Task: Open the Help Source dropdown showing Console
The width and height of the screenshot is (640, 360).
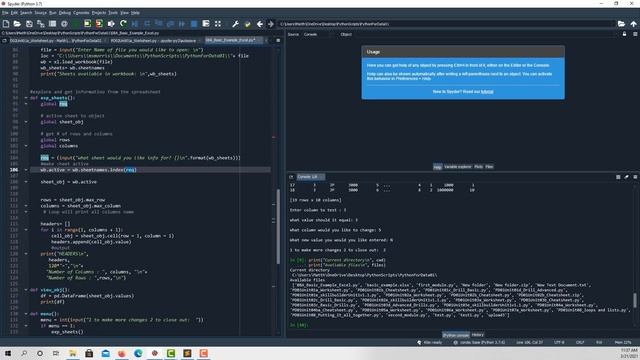Action: pos(316,34)
